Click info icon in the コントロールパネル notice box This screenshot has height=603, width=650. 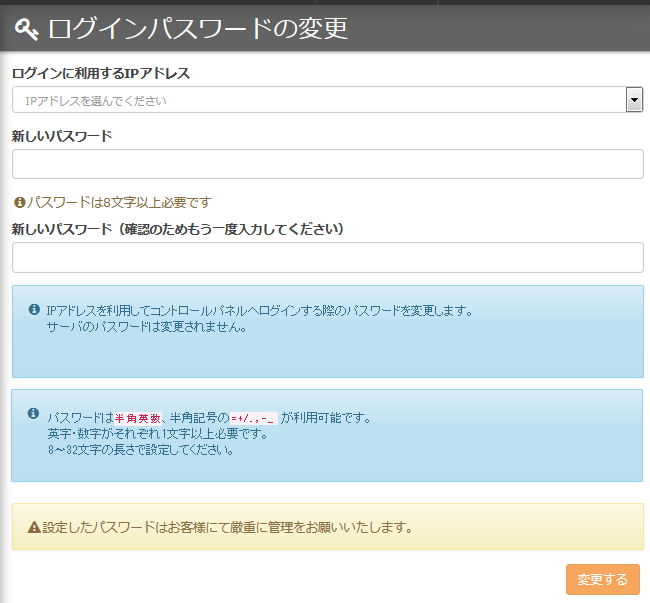pyautogui.click(x=33, y=310)
